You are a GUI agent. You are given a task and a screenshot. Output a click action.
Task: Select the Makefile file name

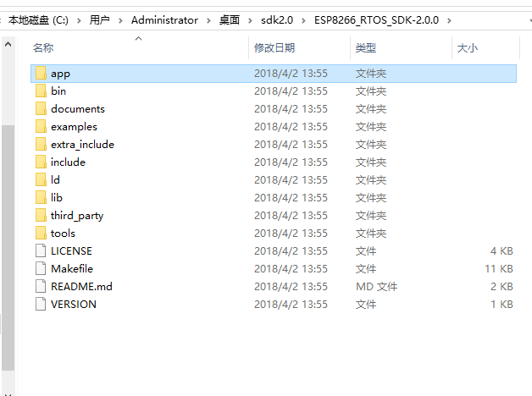click(72, 269)
